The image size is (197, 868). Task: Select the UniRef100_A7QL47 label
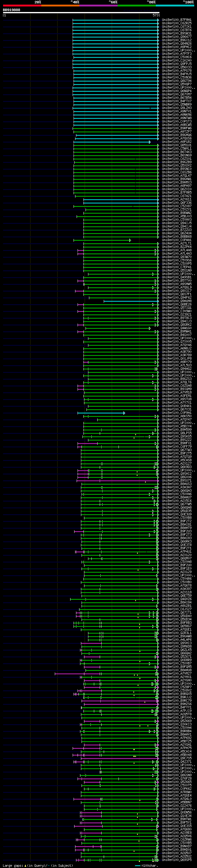point(176,176)
